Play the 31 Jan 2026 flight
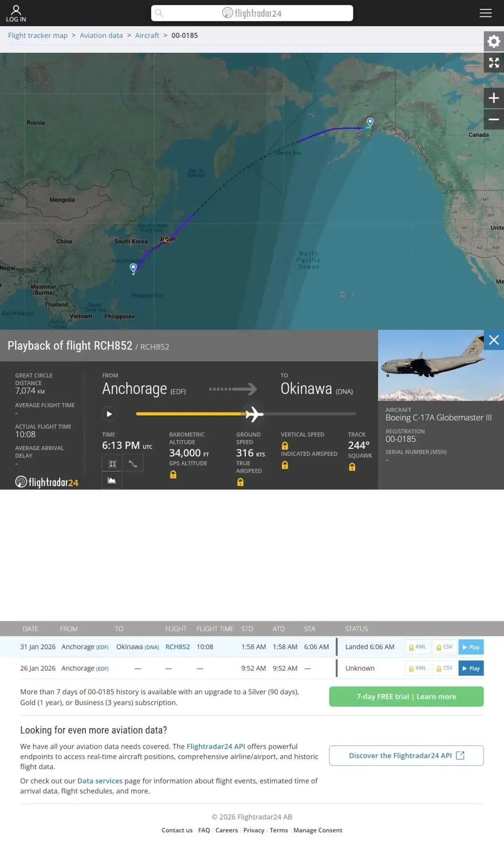The height and width of the screenshot is (851, 504). tap(471, 647)
